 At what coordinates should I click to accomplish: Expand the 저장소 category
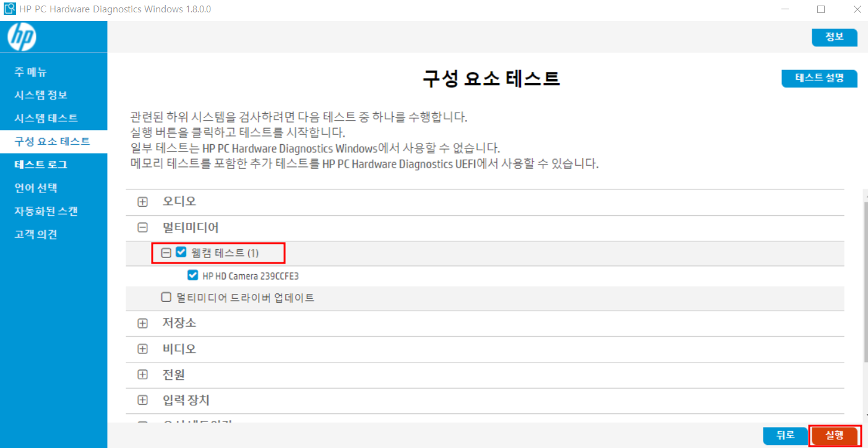[143, 324]
